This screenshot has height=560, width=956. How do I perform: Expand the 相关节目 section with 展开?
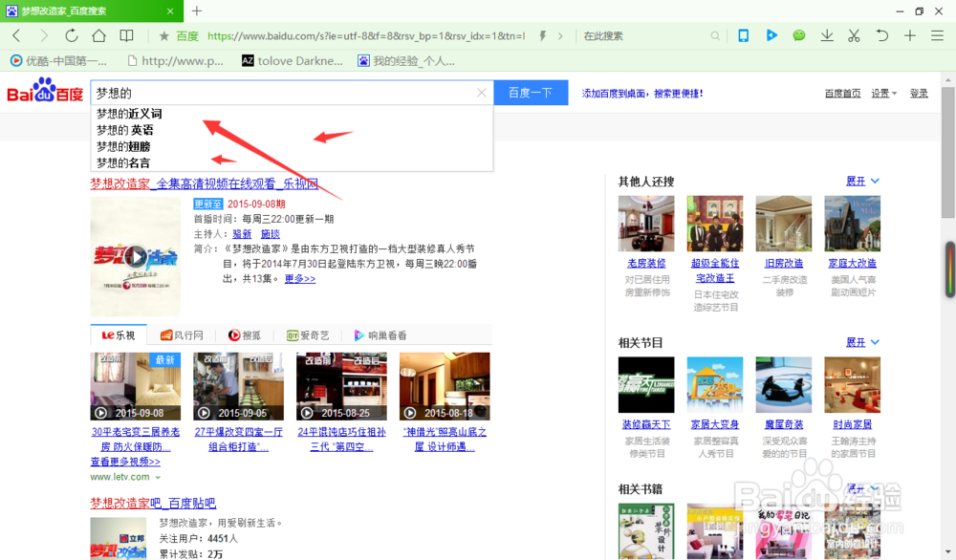(862, 342)
